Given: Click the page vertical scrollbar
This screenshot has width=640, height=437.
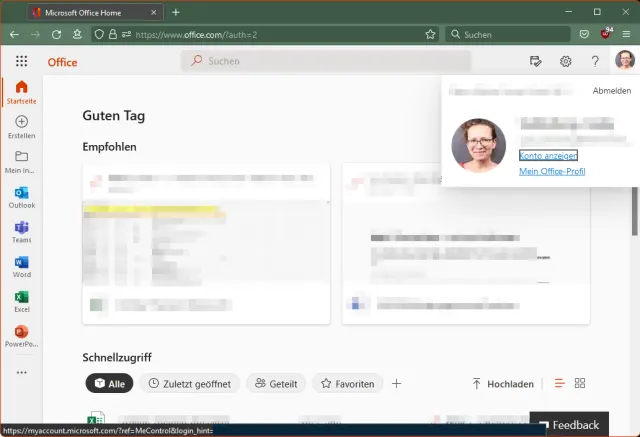Looking at the screenshot, I should pos(635,212).
